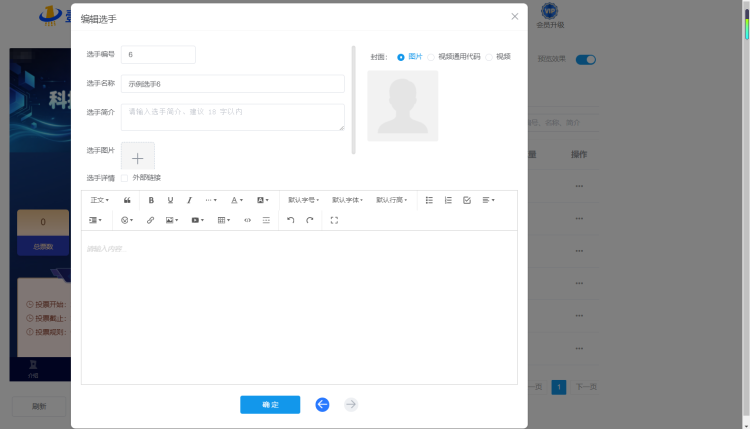
Task: Undo the last editor action
Action: tap(290, 220)
